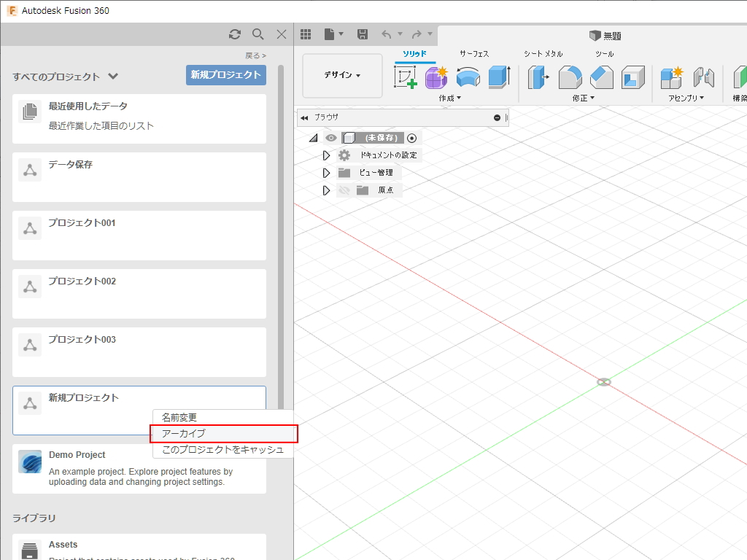Screen dimensions: 747x560
Task: Save the design with the floppy icon
Action: pos(363,34)
